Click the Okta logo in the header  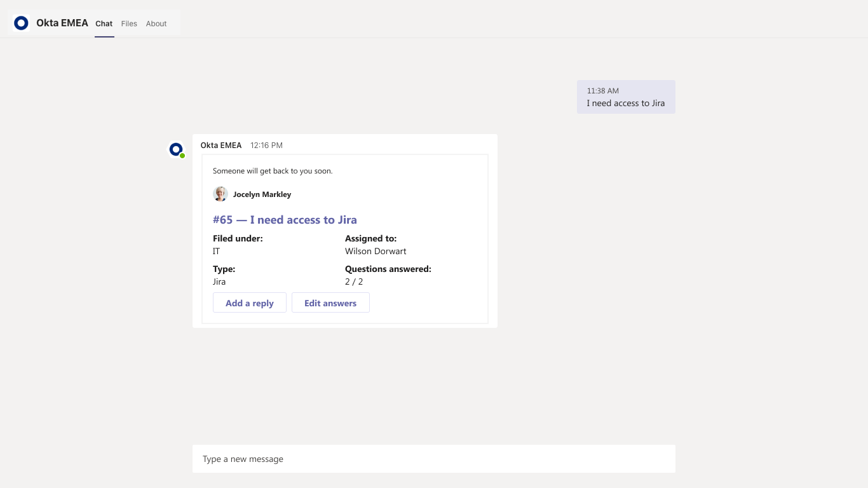[x=21, y=24]
